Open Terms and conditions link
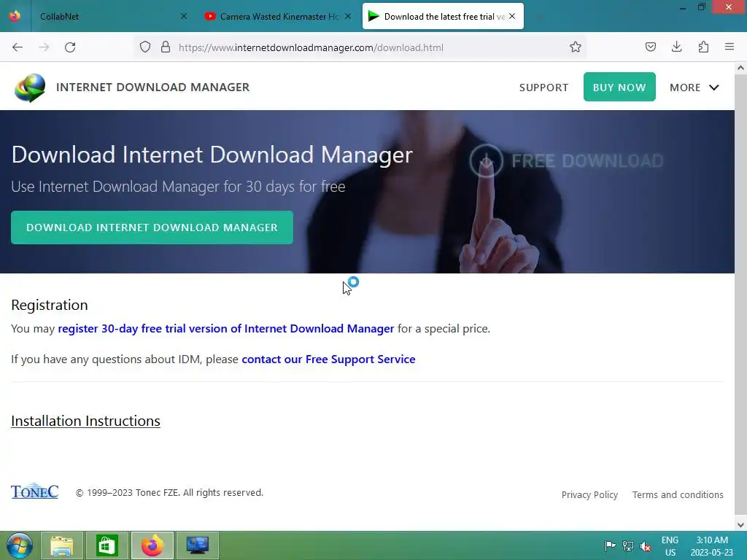The height and width of the screenshot is (560, 747). (678, 495)
